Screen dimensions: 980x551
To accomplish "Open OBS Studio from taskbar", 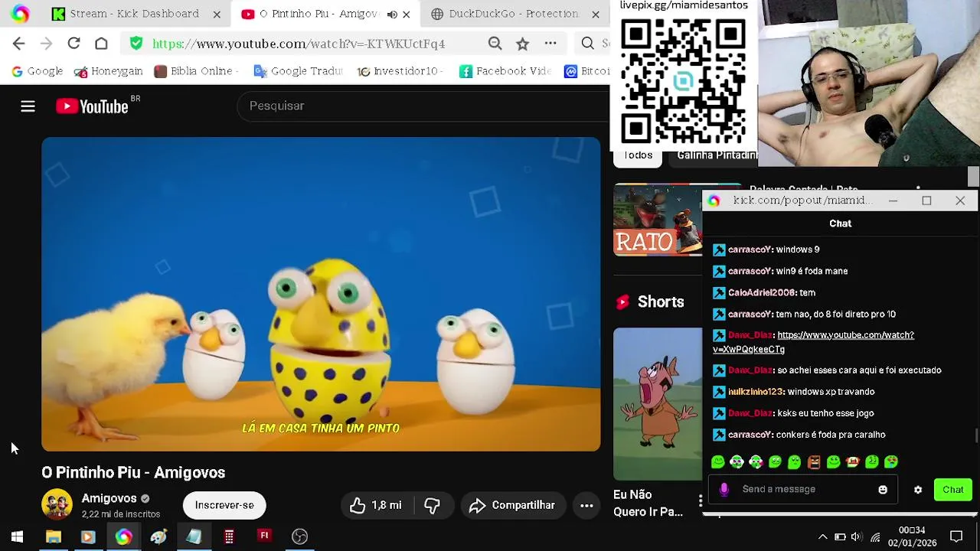I will tap(299, 536).
